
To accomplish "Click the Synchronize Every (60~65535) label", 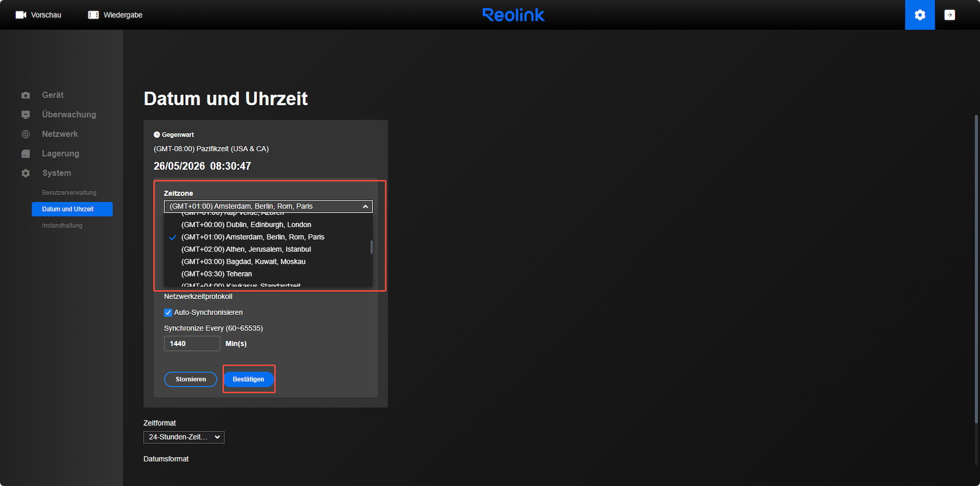I will [213, 328].
